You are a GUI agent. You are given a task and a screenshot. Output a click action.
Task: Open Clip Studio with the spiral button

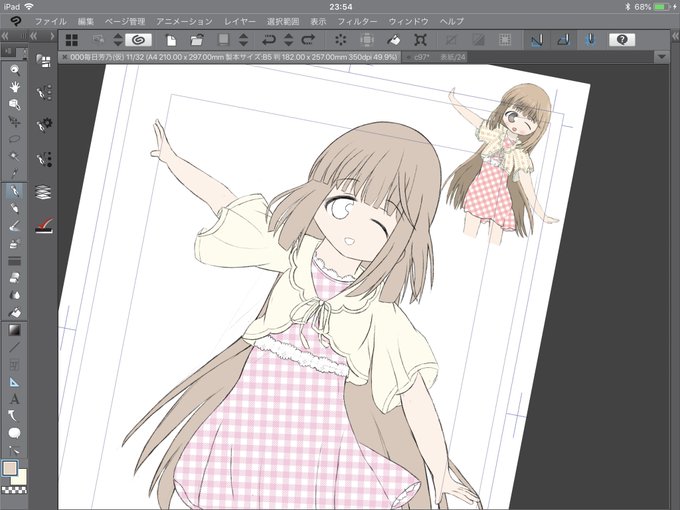[x=138, y=40]
